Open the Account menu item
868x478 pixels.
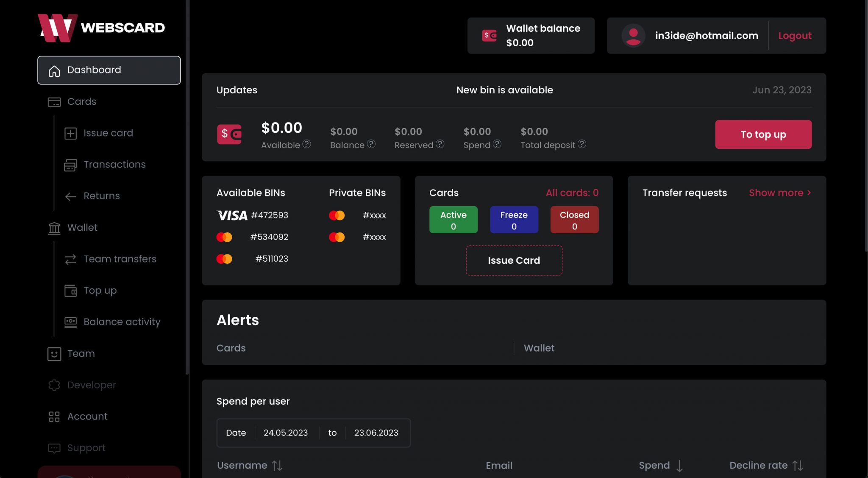click(87, 417)
